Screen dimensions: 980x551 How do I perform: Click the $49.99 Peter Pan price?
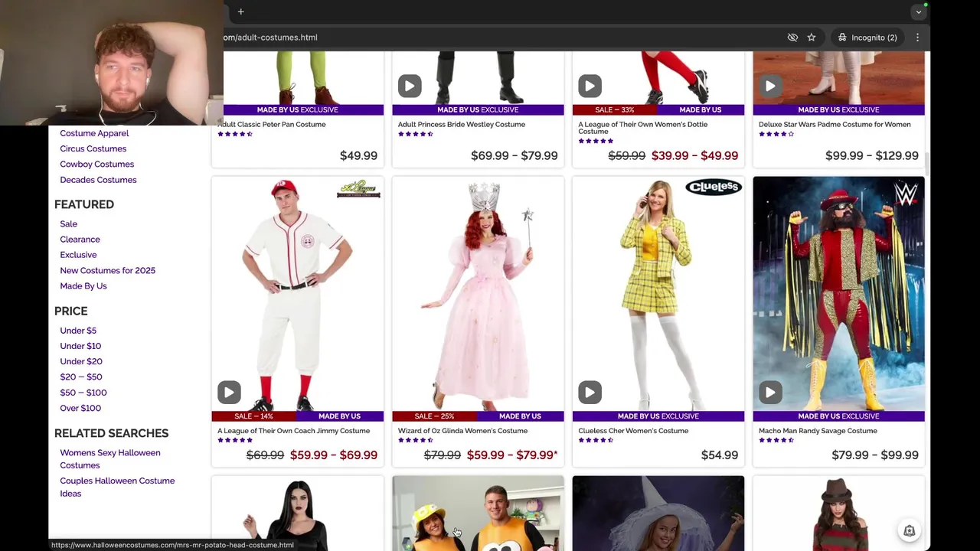[358, 155]
